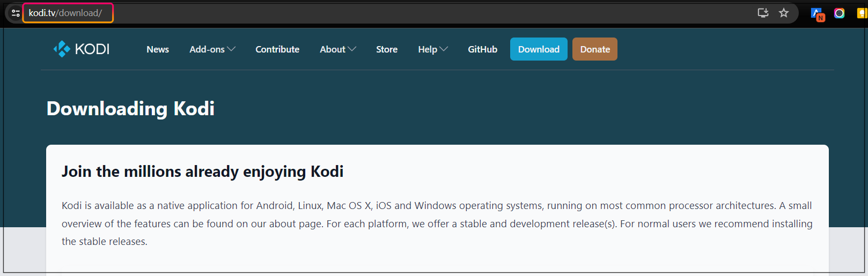The width and height of the screenshot is (868, 276).
Task: Click 'Join the millions already enjoying Kodi' heading
Action: (x=202, y=171)
